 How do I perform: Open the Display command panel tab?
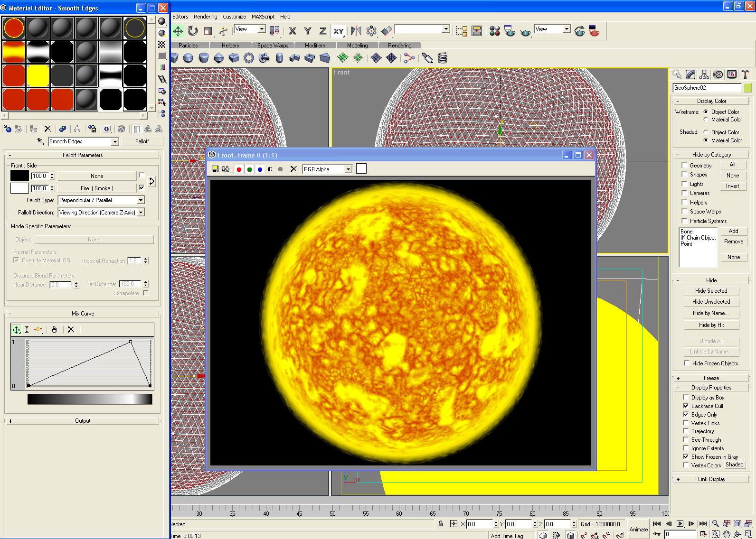[732, 74]
